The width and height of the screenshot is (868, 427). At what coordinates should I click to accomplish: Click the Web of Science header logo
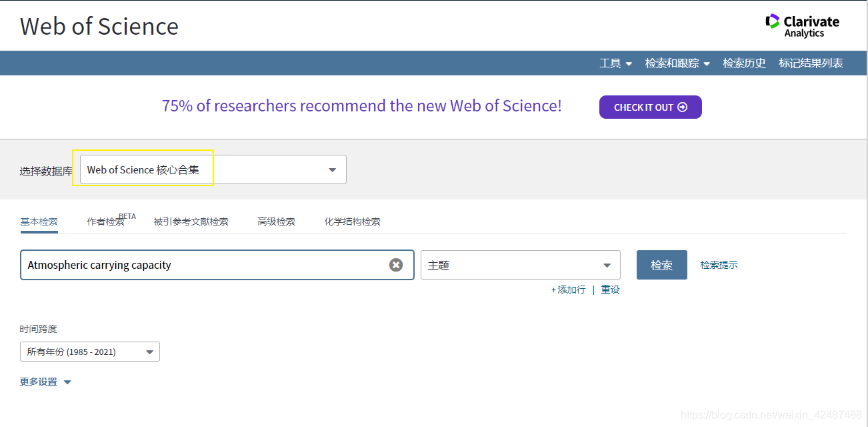(99, 27)
